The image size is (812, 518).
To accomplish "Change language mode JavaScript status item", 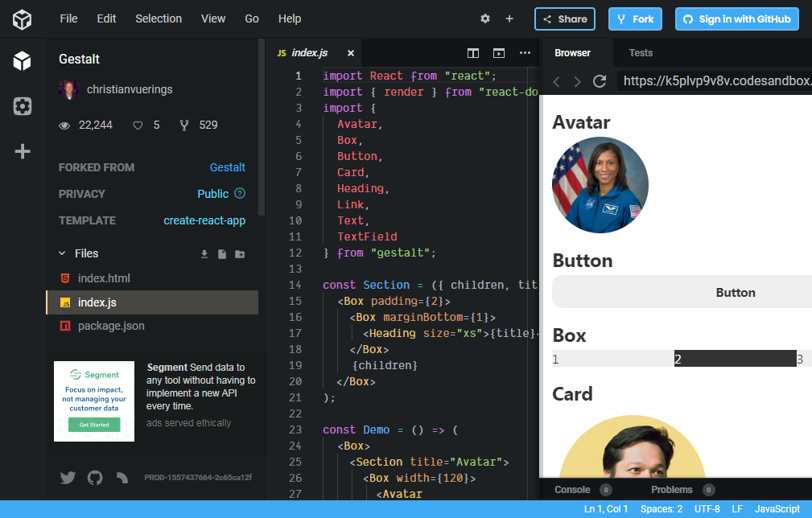I will (x=777, y=509).
